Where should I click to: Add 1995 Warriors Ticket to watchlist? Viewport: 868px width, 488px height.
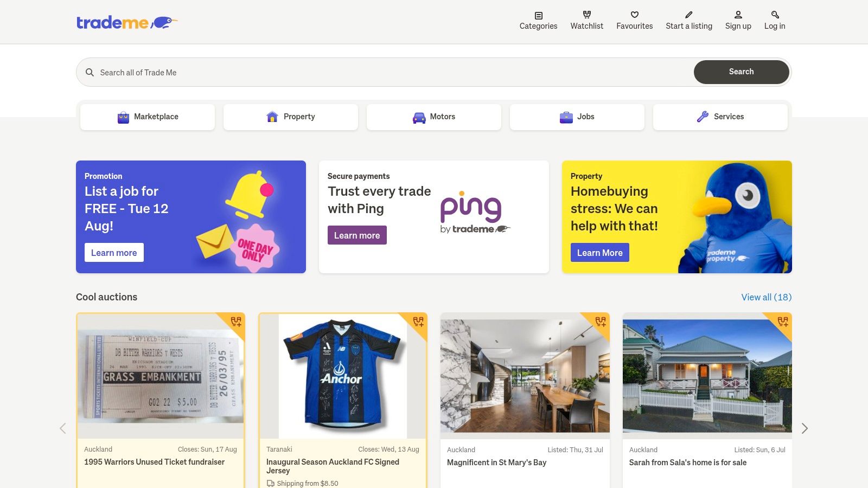pos(236,322)
